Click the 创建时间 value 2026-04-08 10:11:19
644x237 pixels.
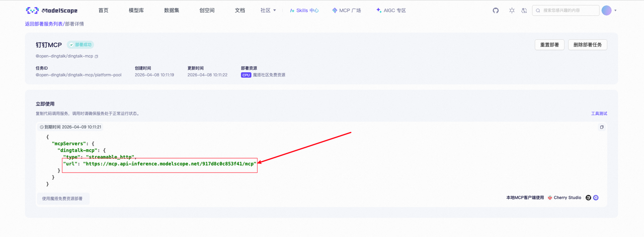point(154,75)
